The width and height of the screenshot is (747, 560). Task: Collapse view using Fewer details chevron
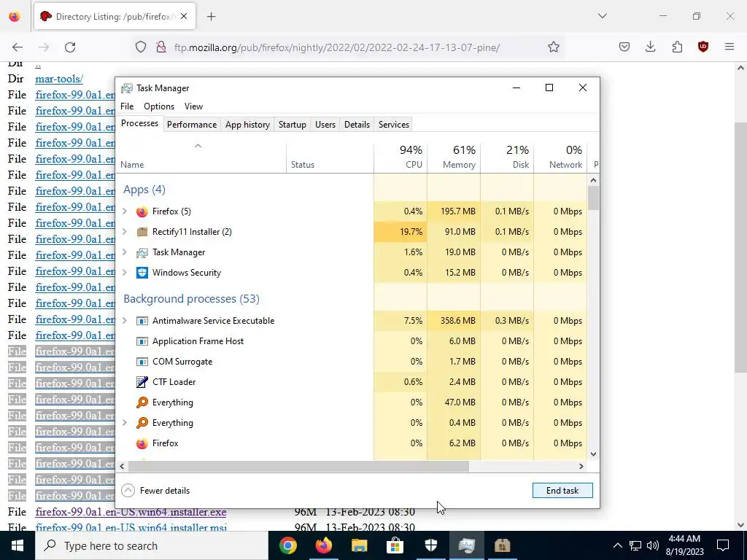click(x=128, y=491)
